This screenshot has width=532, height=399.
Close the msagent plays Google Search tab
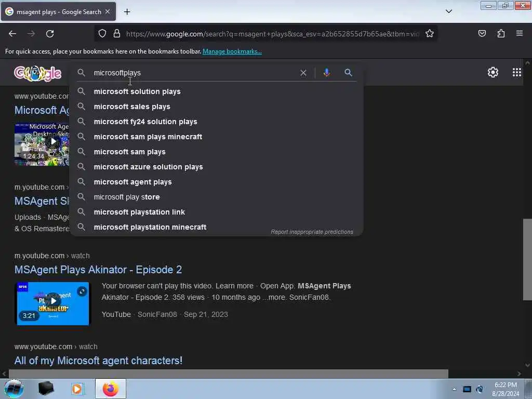[108, 11]
